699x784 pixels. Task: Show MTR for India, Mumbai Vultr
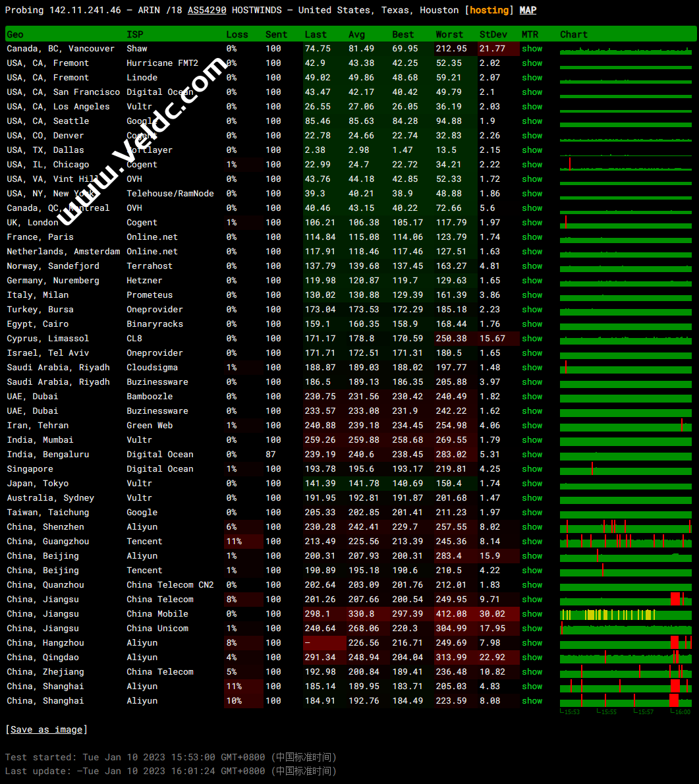(x=532, y=440)
